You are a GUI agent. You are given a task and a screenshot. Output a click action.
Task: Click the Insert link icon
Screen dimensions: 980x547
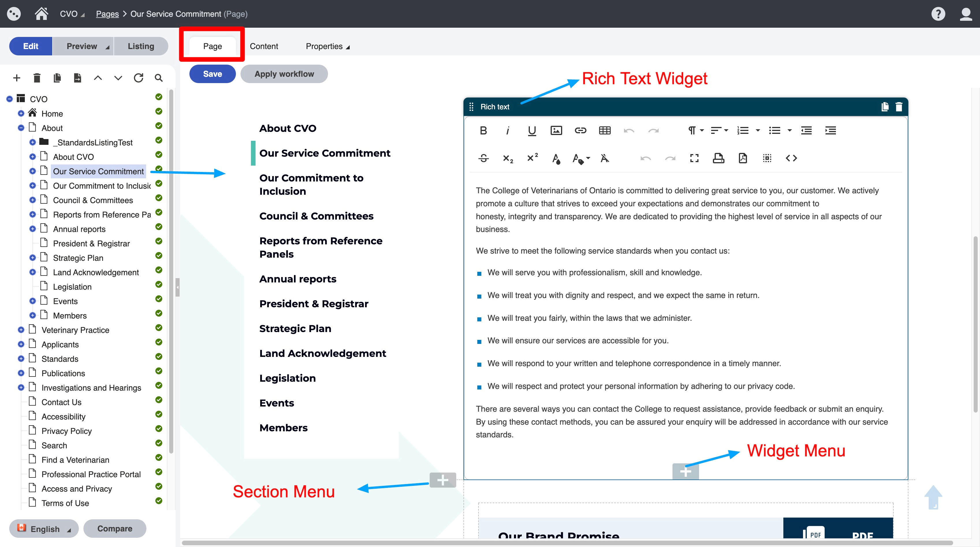580,131
